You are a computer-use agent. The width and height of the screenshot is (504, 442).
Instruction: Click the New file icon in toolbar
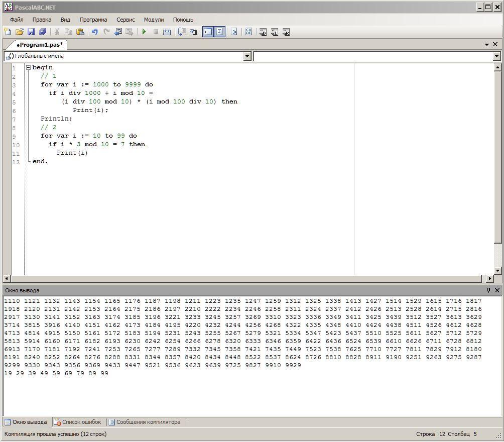point(8,32)
